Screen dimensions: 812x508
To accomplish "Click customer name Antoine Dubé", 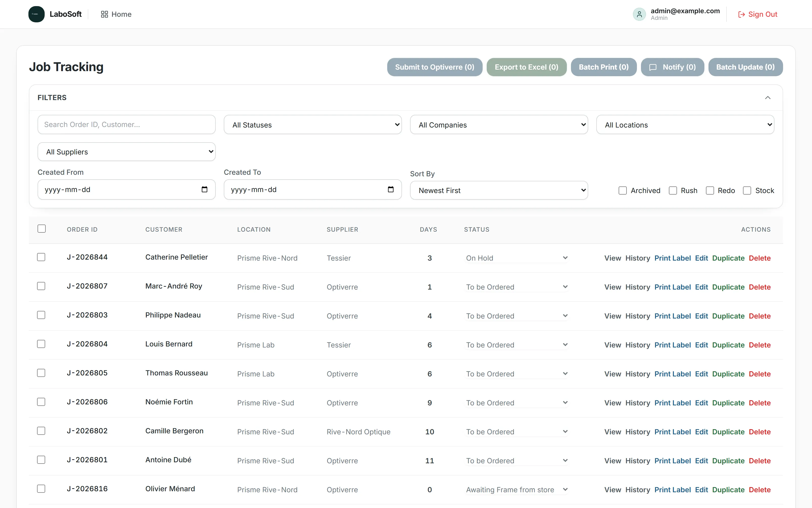I will pyautogui.click(x=168, y=460).
